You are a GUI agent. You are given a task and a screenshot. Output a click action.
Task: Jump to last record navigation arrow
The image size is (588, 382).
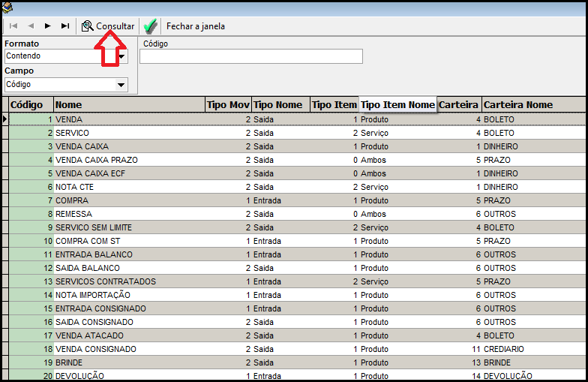point(65,26)
